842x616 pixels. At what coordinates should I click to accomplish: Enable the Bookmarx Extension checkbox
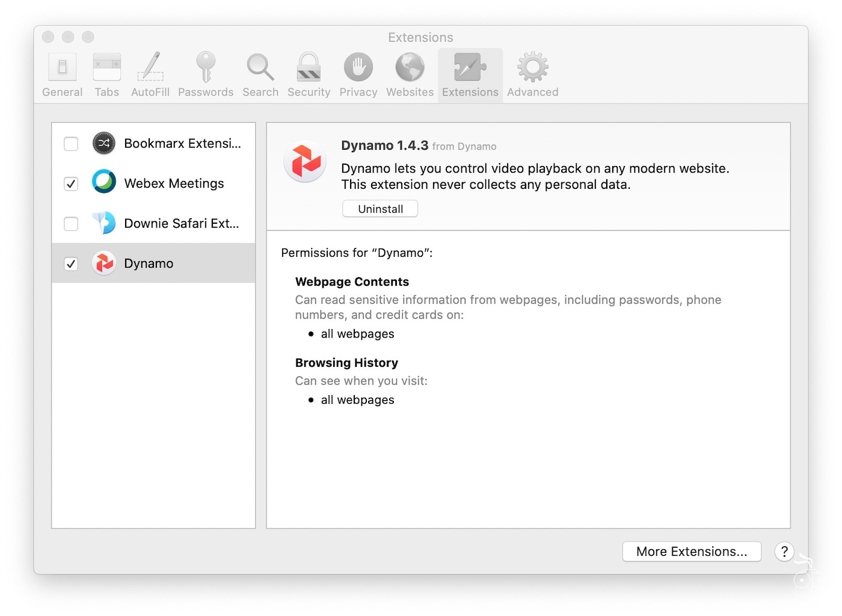(71, 144)
